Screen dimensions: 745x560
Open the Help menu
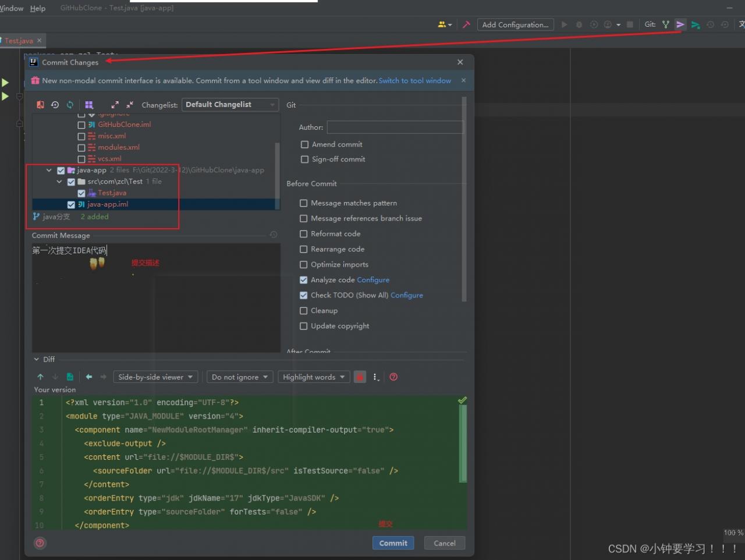click(38, 8)
